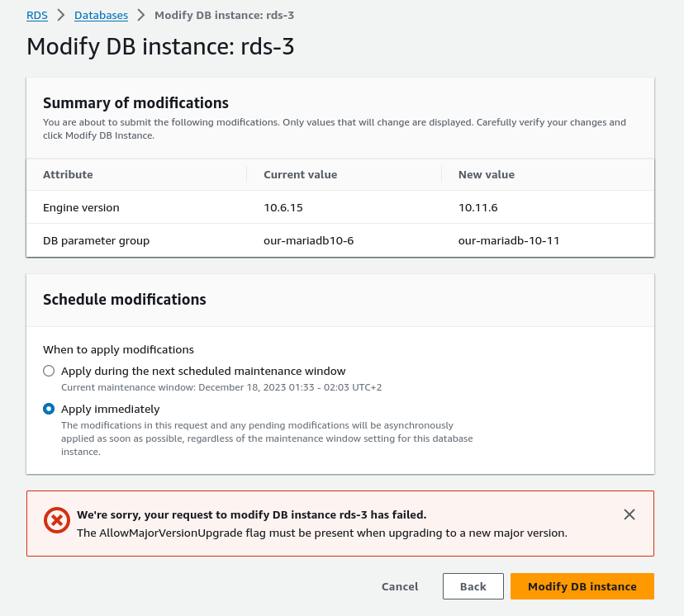Click the Attribute column header
The width and height of the screenshot is (684, 616).
pyautogui.click(x=68, y=174)
